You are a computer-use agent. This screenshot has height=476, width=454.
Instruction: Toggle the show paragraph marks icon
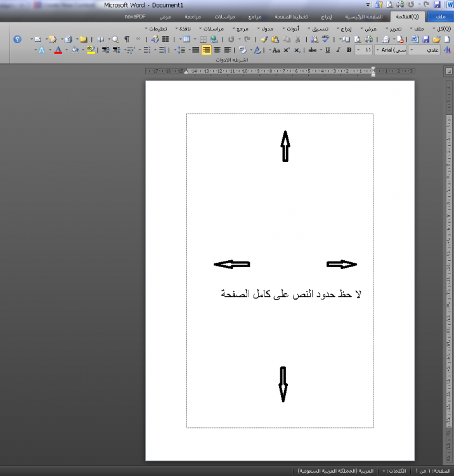[x=127, y=39]
